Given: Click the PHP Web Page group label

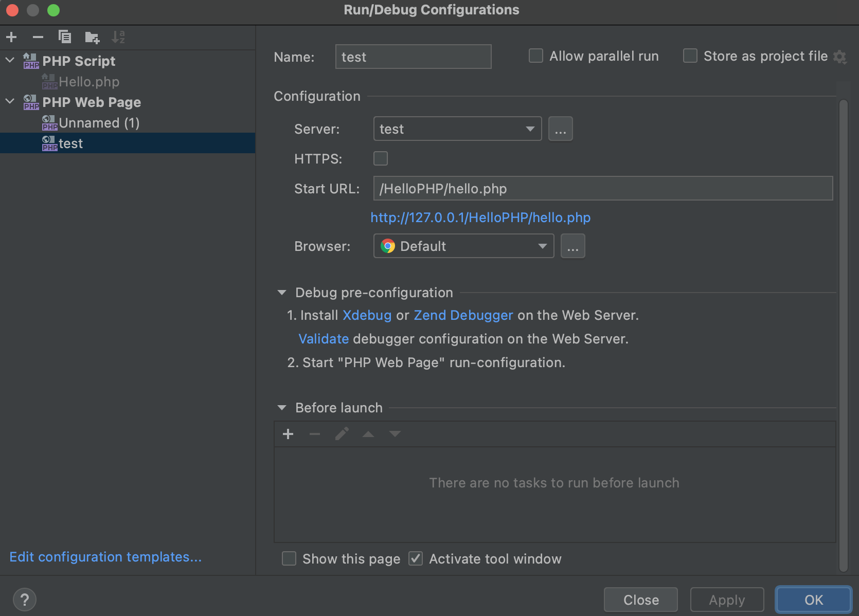Looking at the screenshot, I should tap(92, 102).
